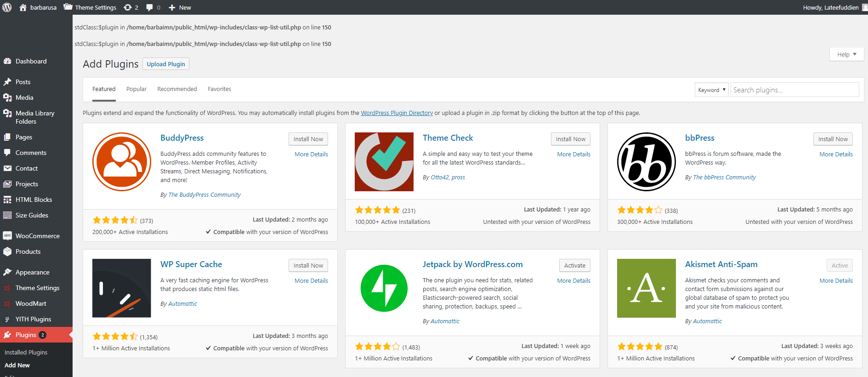Click the Size Guides table icon

coord(7,215)
